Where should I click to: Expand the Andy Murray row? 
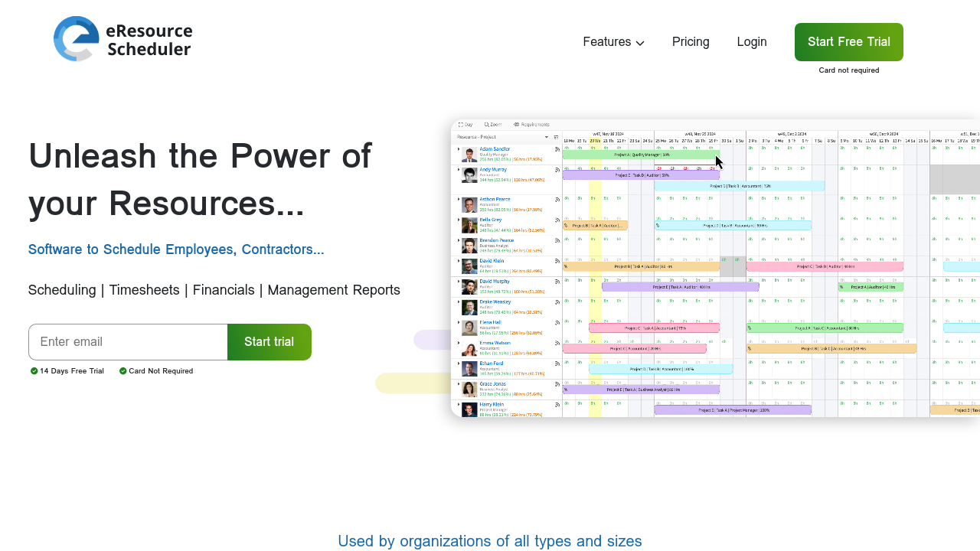click(x=459, y=169)
